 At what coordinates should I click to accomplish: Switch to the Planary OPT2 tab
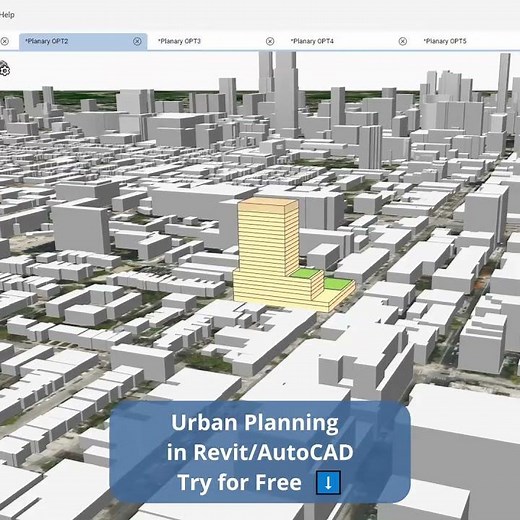[x=83, y=41]
